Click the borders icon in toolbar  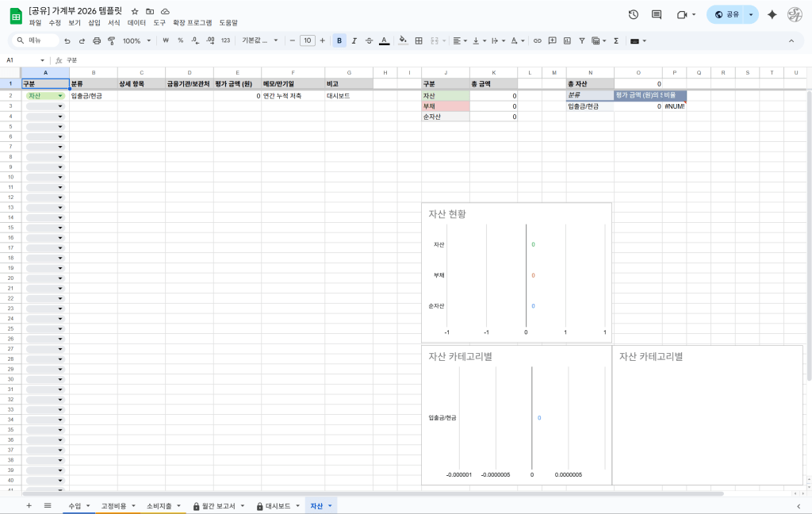click(x=419, y=40)
